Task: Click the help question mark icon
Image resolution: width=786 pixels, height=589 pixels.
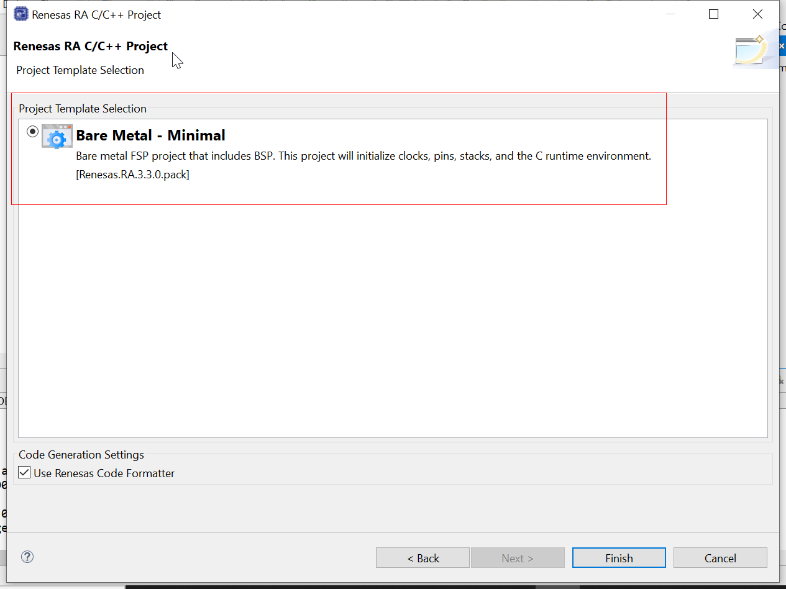Action: (27, 557)
